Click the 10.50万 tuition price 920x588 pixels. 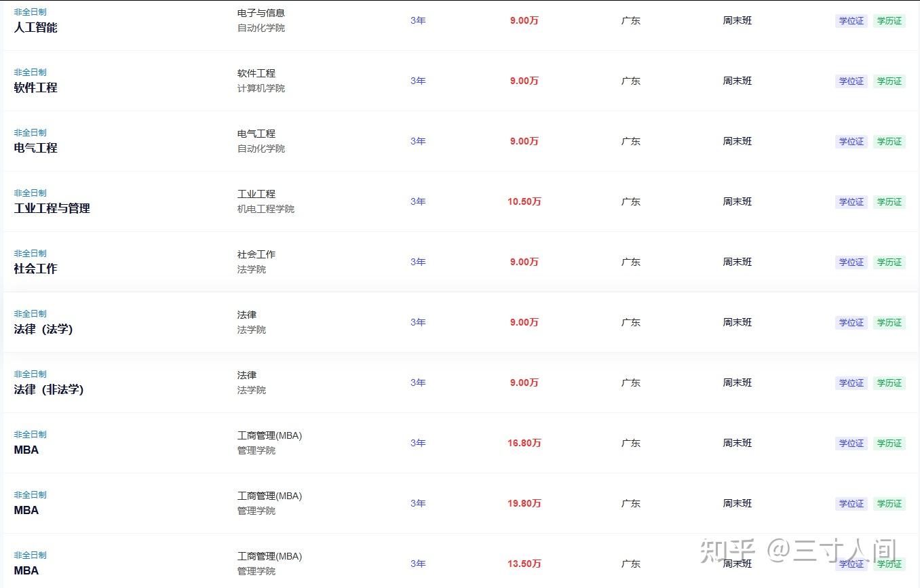tap(524, 202)
